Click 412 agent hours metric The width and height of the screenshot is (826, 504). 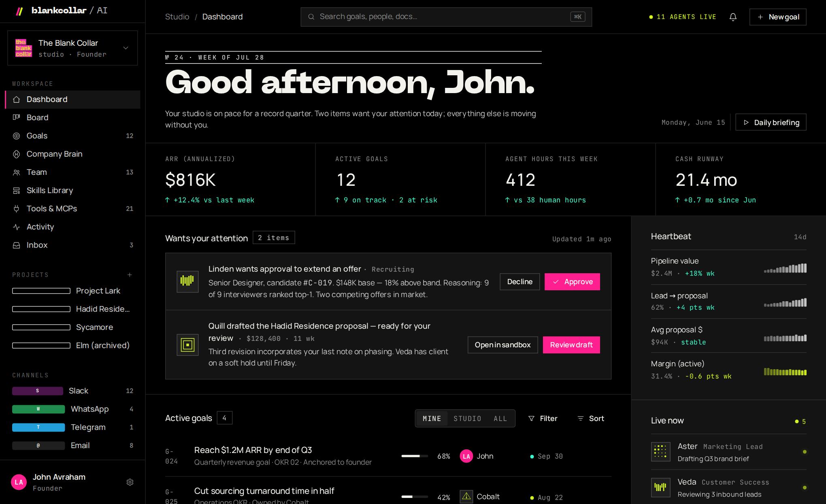pos(520,180)
